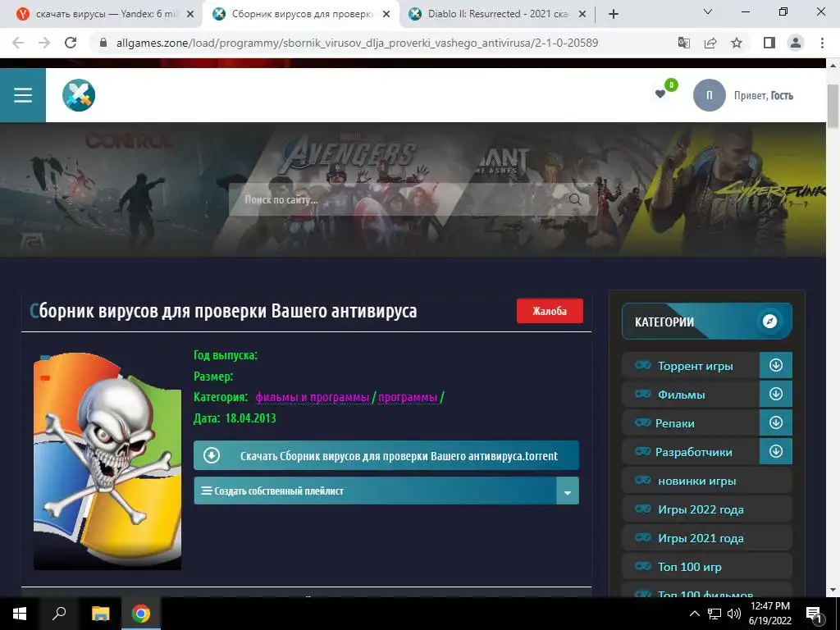Open the favorites heart icon
This screenshot has width=840, height=630.
(x=660, y=94)
